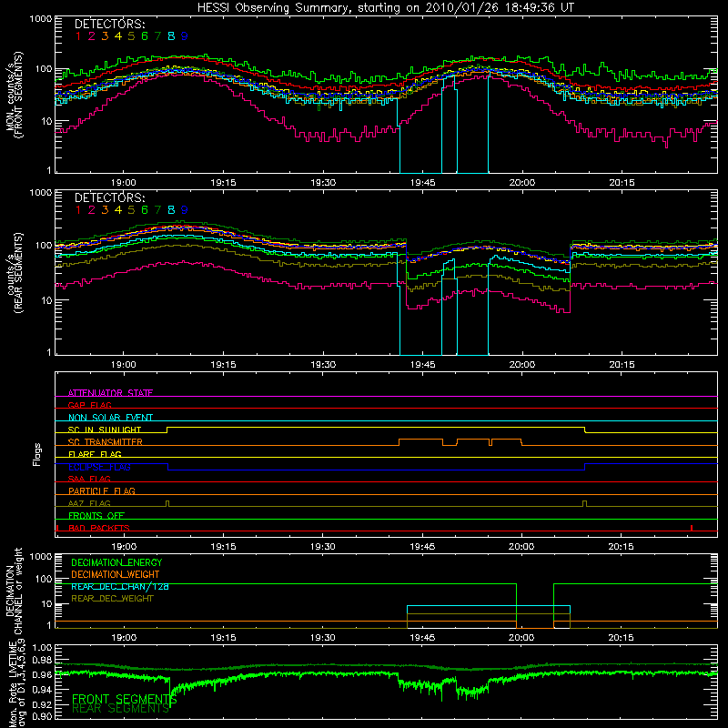
Task: Select ECLIPSE FLAG label
Action: [99, 467]
